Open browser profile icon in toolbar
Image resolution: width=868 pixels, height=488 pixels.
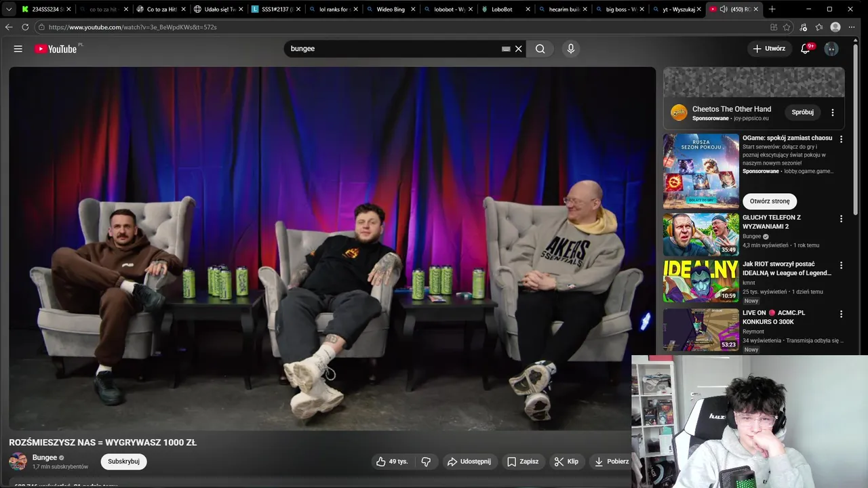click(835, 27)
